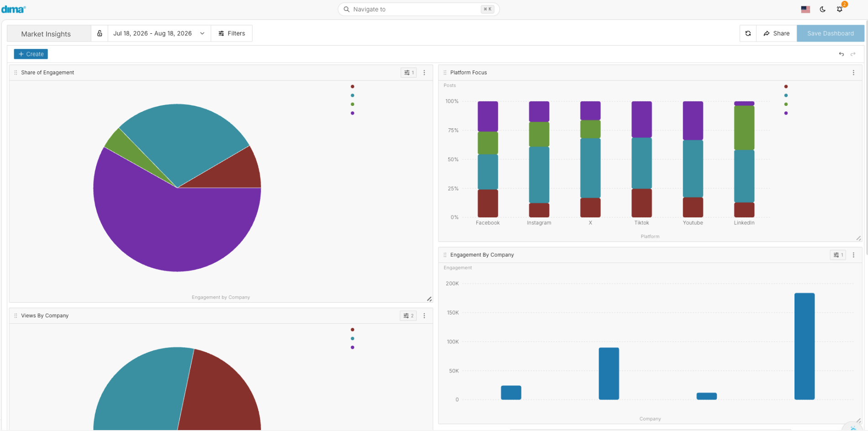Share the dashboard
This screenshot has width=868, height=431.
777,33
